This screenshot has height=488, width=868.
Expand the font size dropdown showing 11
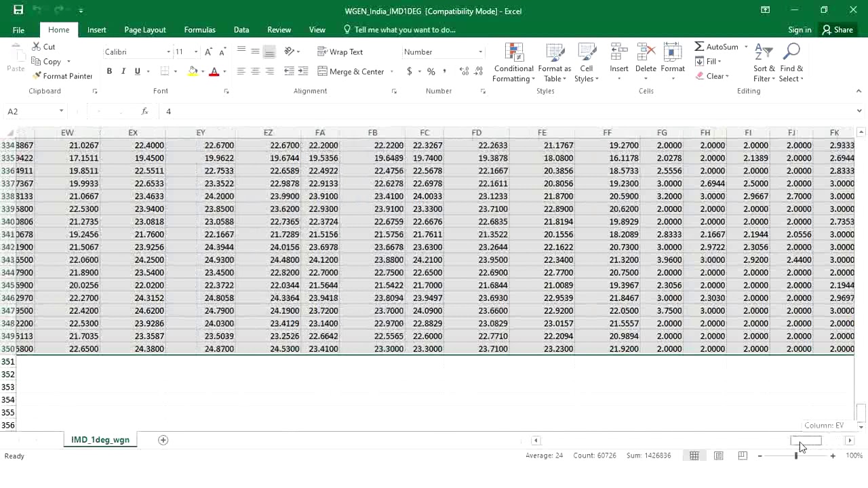pyautogui.click(x=196, y=52)
